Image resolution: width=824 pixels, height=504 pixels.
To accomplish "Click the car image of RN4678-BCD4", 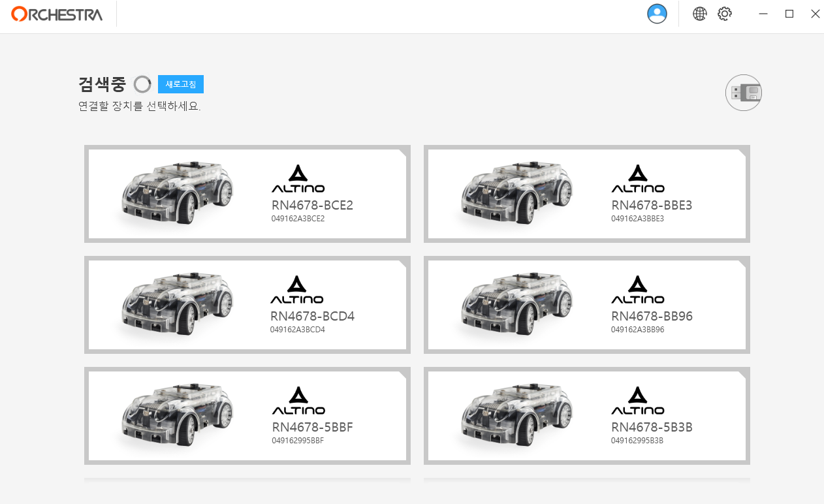I will click(176, 304).
